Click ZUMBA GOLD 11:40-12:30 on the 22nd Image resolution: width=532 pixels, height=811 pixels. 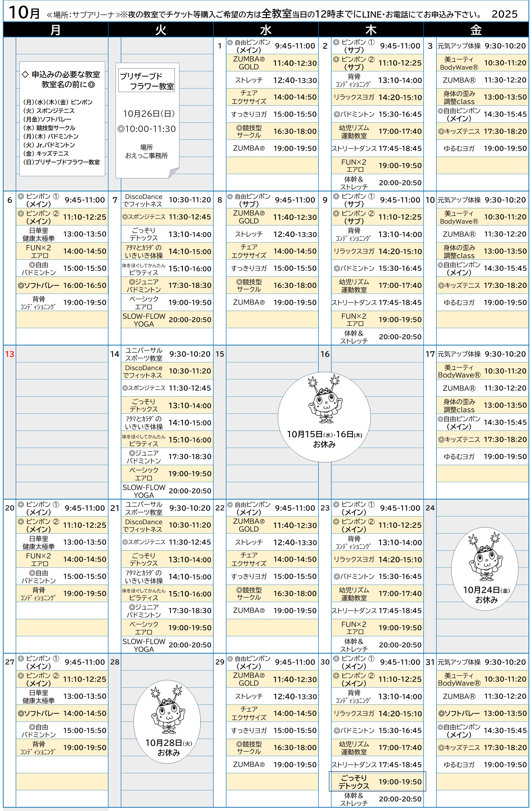(x=272, y=525)
